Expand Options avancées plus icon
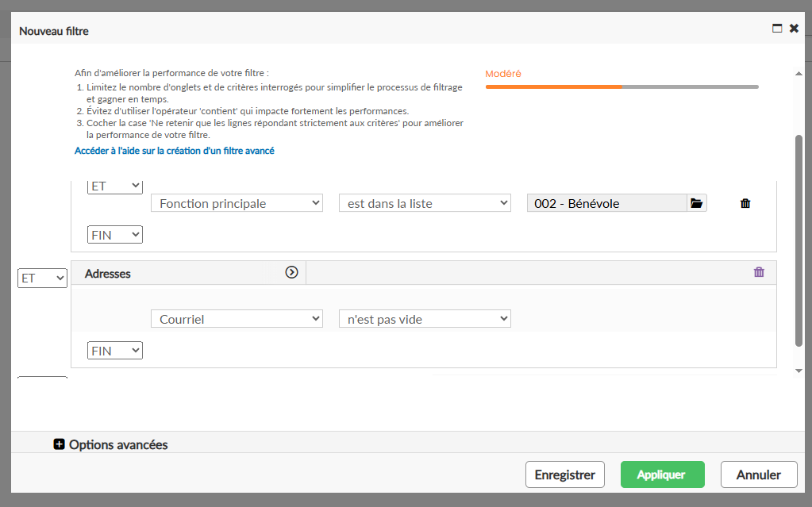This screenshot has height=507, width=812. click(59, 444)
